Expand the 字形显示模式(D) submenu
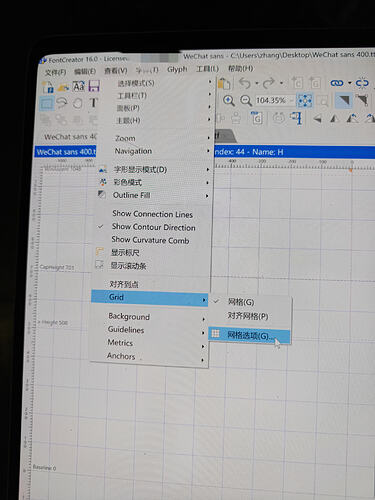375x500 pixels. [154, 169]
